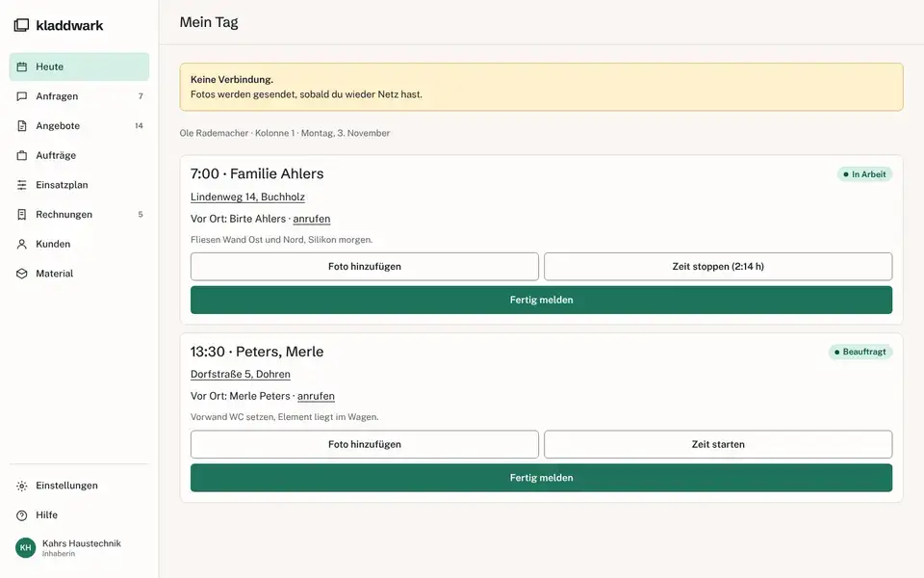Click the Kahrs Haustechnik account name
The height and width of the screenshot is (578, 924).
pos(81,543)
